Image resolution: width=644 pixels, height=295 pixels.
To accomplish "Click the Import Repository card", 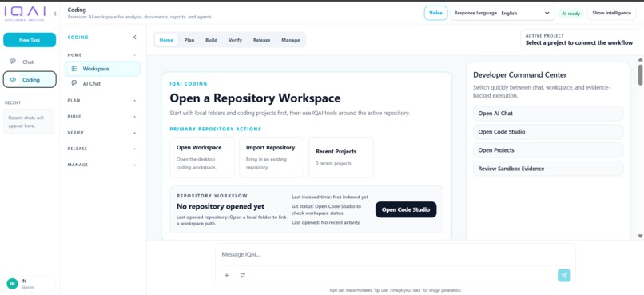I will [x=272, y=157].
